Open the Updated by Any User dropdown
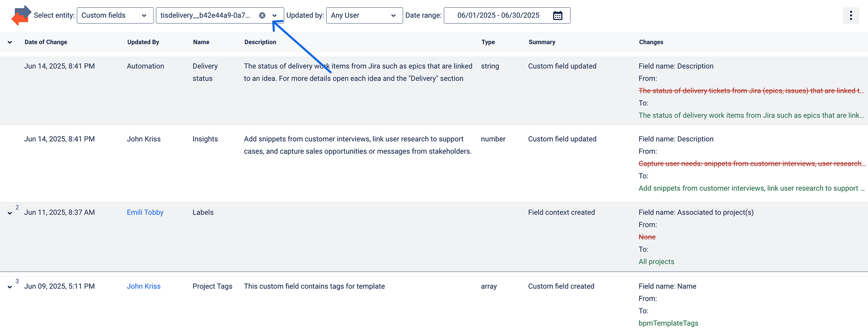Image resolution: width=868 pixels, height=331 pixels. [364, 15]
